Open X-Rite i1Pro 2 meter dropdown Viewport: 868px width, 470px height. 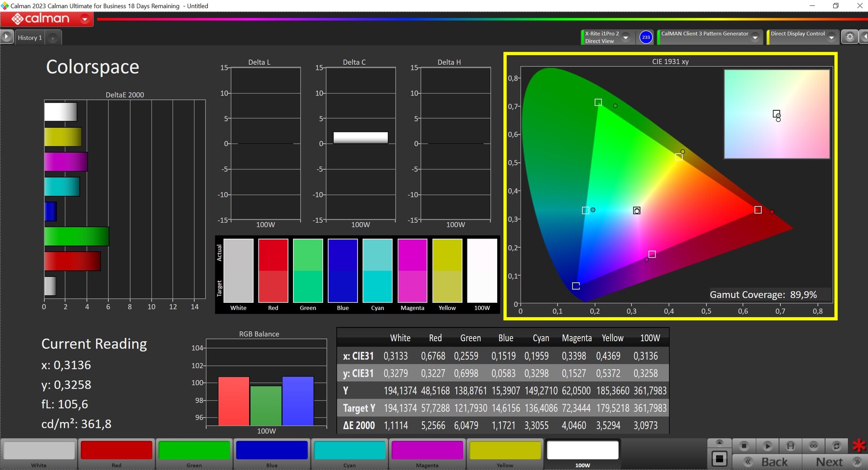coord(626,38)
